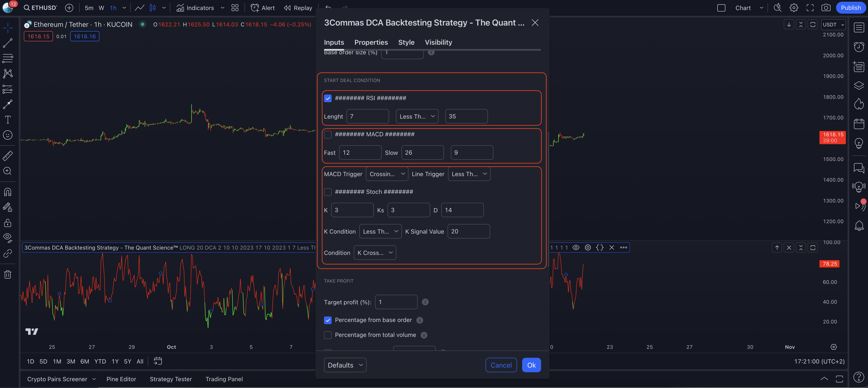Select the Fibonacci retracement tool

[x=7, y=58]
